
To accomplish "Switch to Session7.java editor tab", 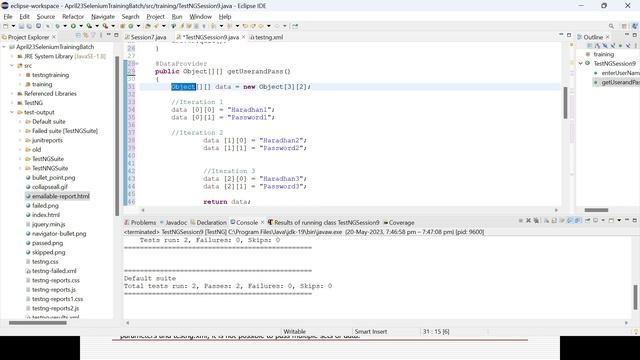I will 146,37.
